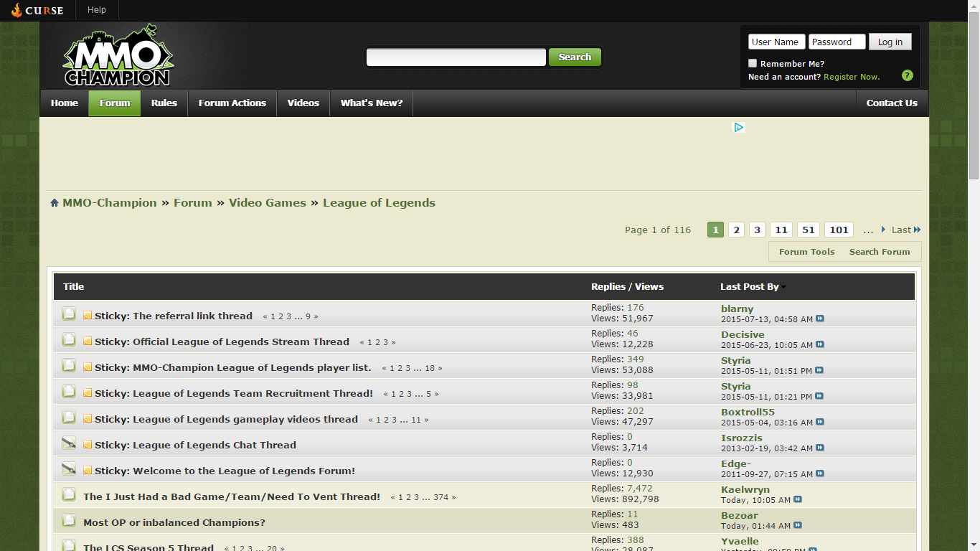980x551 pixels.
Task: Open the Bad Game/Team/Need To Vent thread
Action: [x=232, y=496]
